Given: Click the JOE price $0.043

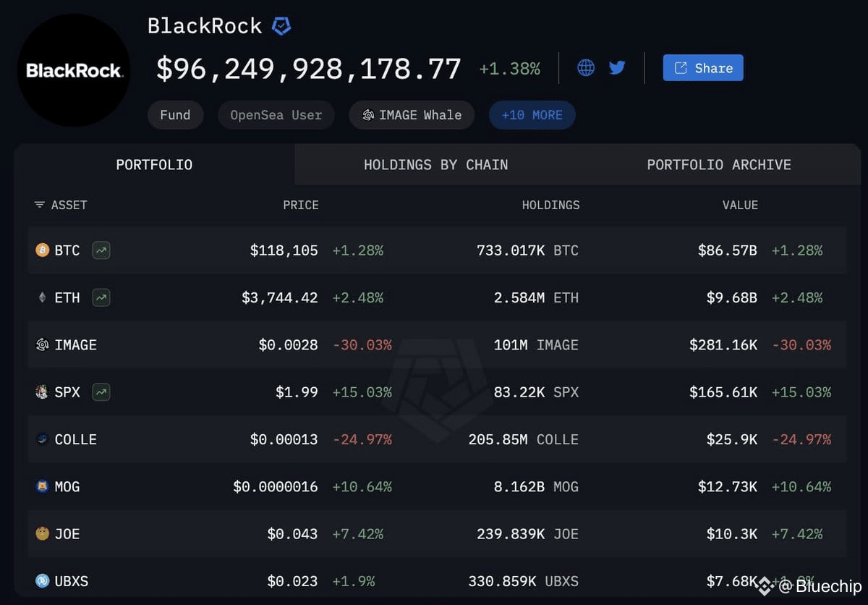Looking at the screenshot, I should (x=292, y=534).
